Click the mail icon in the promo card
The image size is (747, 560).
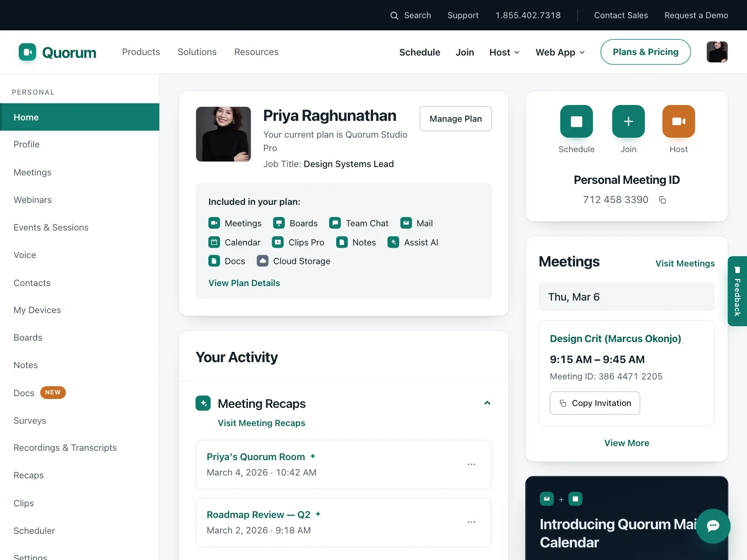click(547, 499)
